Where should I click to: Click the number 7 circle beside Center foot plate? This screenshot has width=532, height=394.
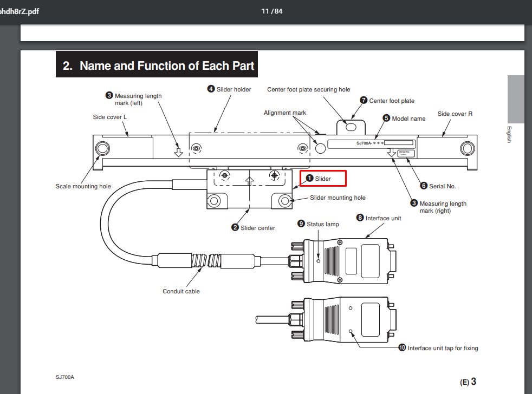[364, 100]
